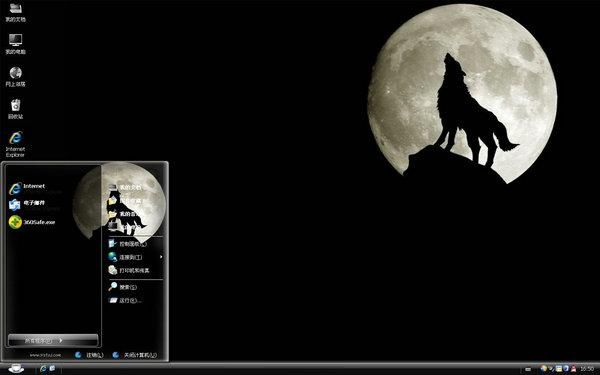Launch IE from the quick launch bar

[x=43, y=369]
